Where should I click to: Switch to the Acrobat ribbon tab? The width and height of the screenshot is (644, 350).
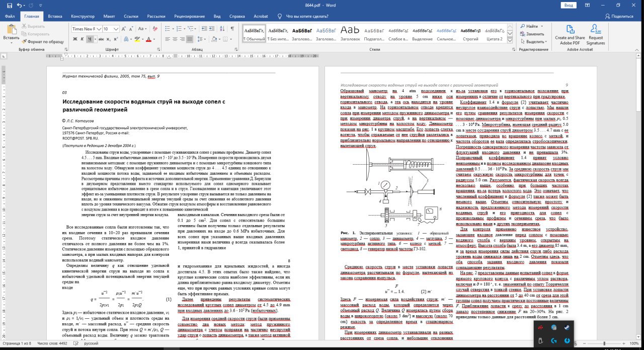click(261, 16)
